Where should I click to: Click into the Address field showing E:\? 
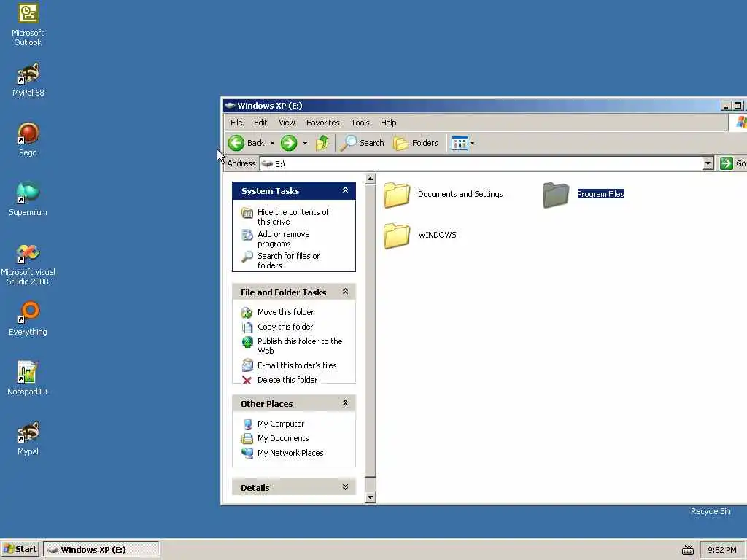pos(481,164)
